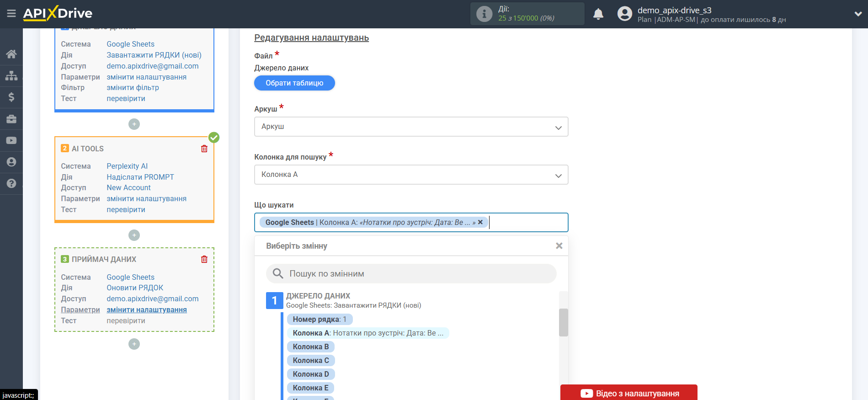Viewport: 868px width, 400px height.
Task: Click the variable list scrollbar
Action: tap(563, 322)
